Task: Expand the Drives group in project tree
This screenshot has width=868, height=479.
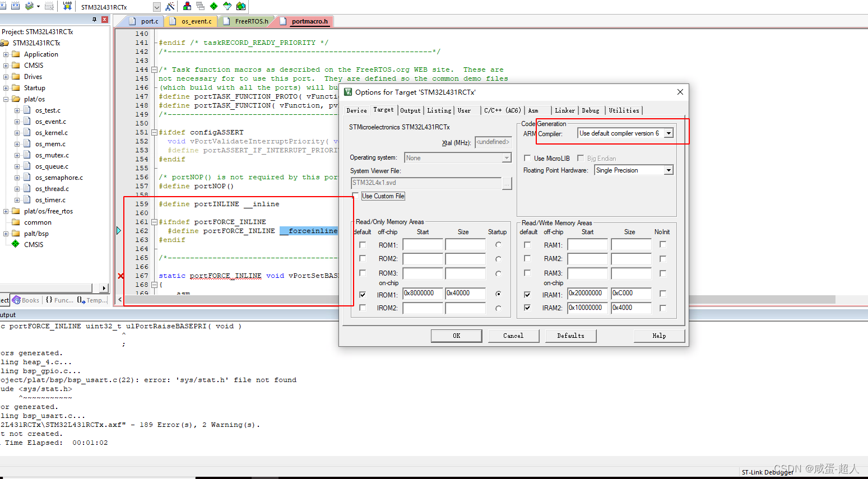Action: coord(6,77)
